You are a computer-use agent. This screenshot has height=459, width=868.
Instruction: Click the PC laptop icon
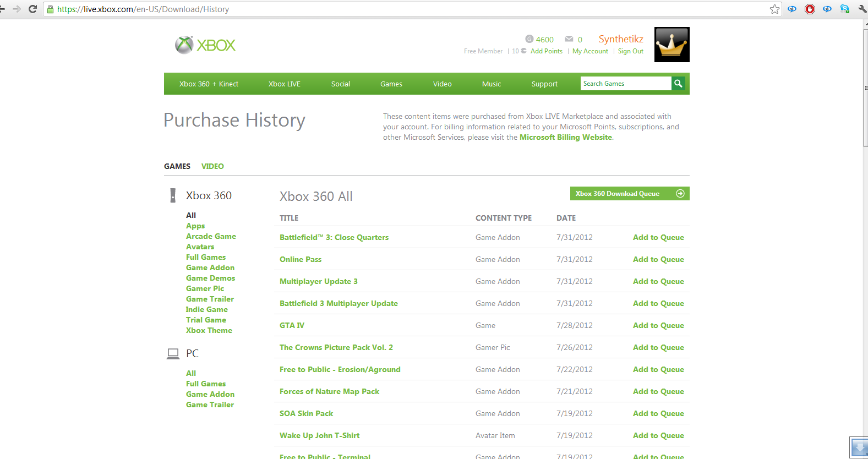(x=173, y=353)
